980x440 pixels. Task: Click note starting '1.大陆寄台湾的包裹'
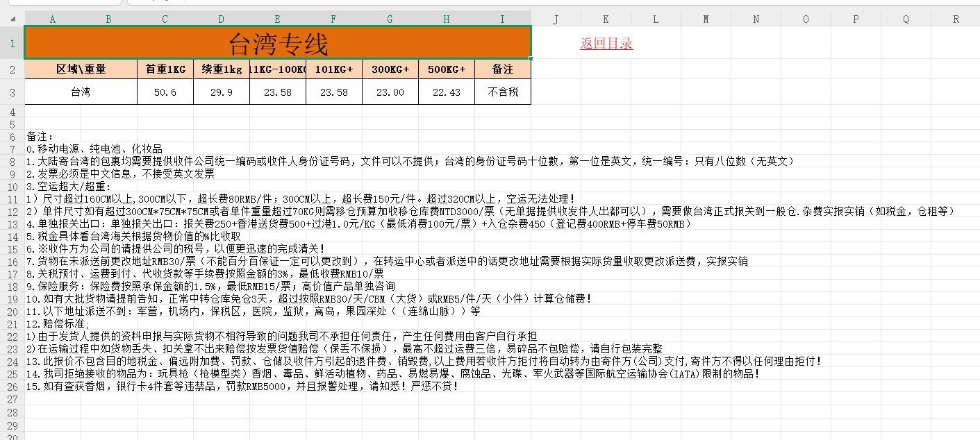tap(410, 161)
